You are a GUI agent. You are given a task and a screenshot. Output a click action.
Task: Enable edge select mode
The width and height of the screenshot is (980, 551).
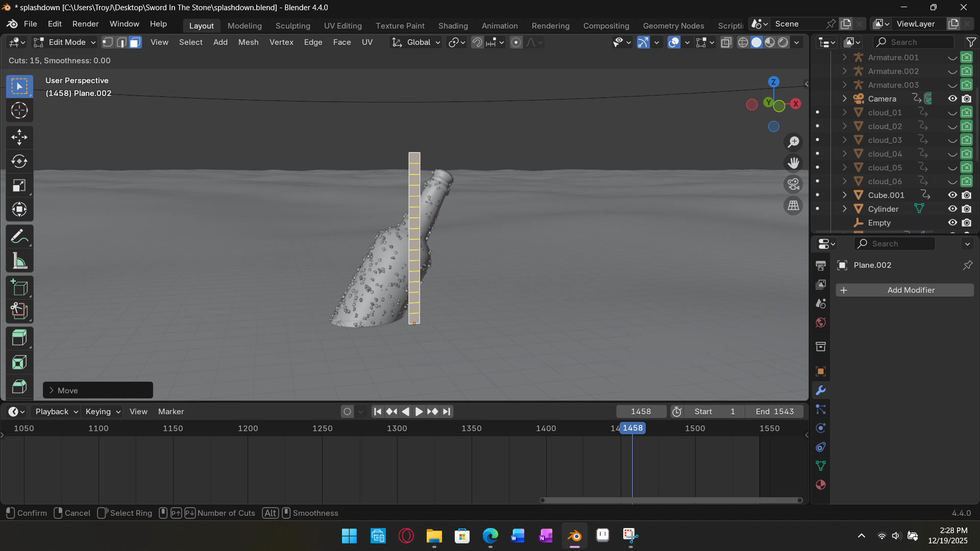pyautogui.click(x=121, y=42)
